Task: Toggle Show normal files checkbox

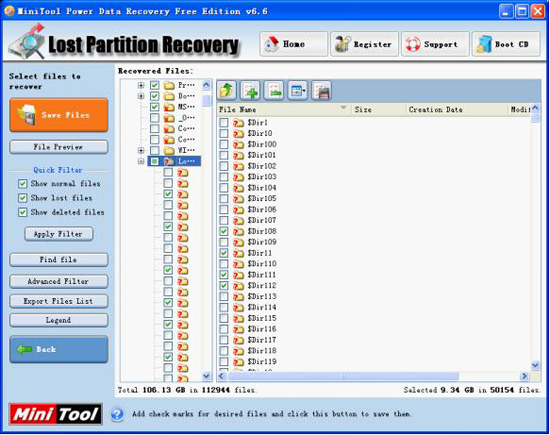Action: tap(22, 184)
